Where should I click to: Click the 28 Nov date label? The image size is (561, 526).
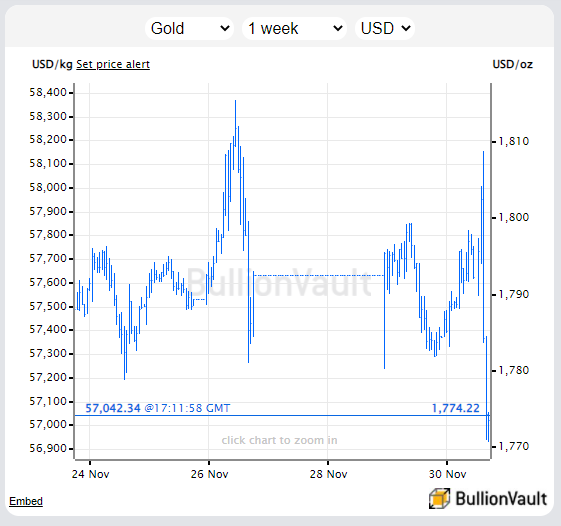328,474
